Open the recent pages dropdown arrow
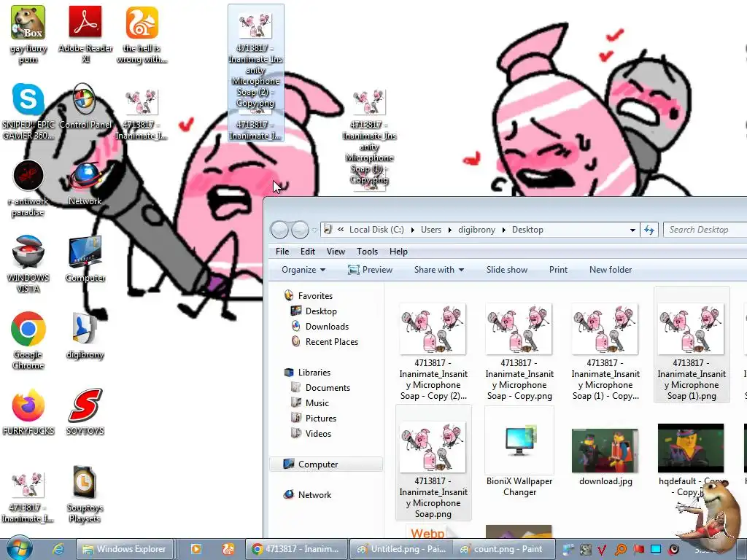Viewport: 747px width, 560px height. 314,230
